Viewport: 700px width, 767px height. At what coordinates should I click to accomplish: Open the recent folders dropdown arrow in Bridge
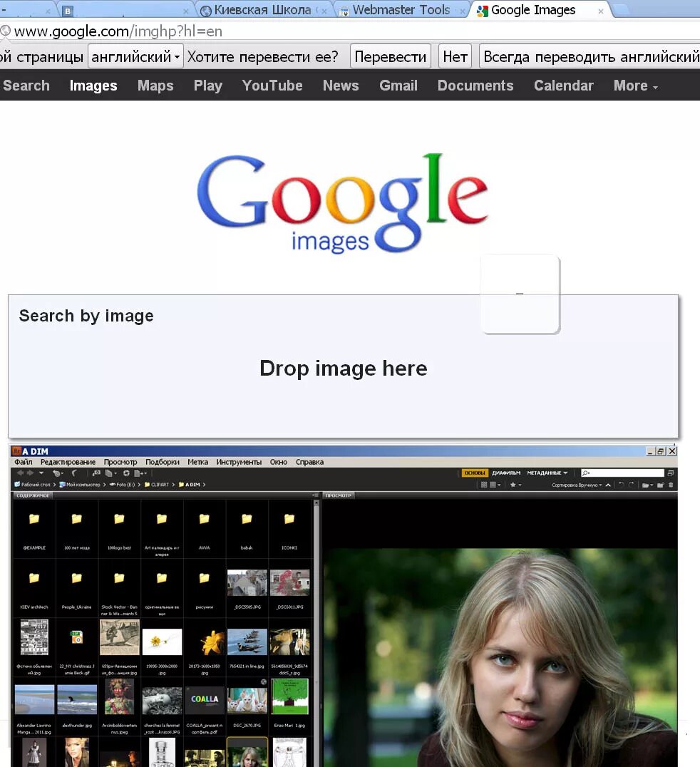pos(41,473)
